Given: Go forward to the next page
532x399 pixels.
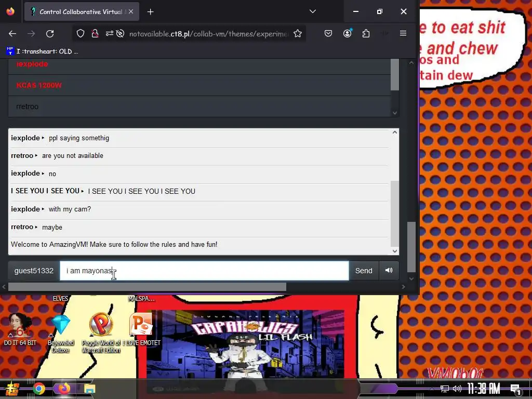Looking at the screenshot, I should coord(31,34).
